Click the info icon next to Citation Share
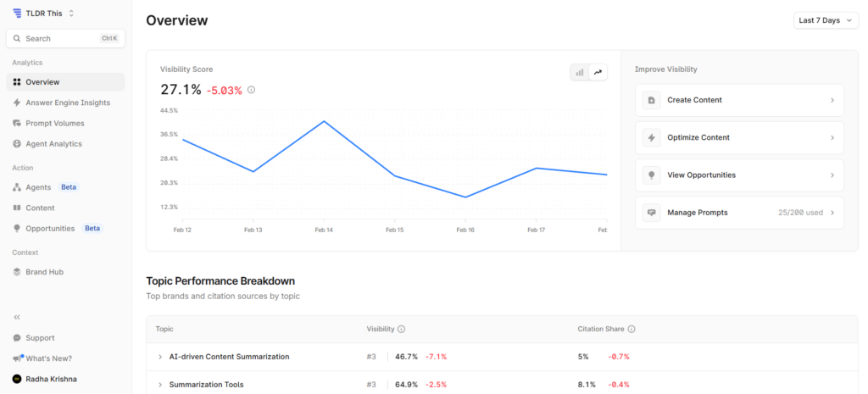Image resolution: width=868 pixels, height=394 pixels. click(632, 329)
